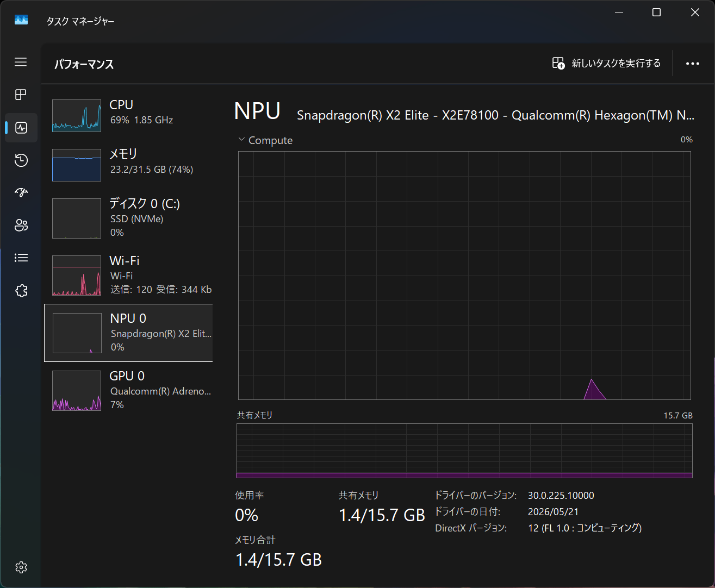Click the 共有メモリ 1.4/15.7 GB value
715x588 pixels.
click(382, 515)
